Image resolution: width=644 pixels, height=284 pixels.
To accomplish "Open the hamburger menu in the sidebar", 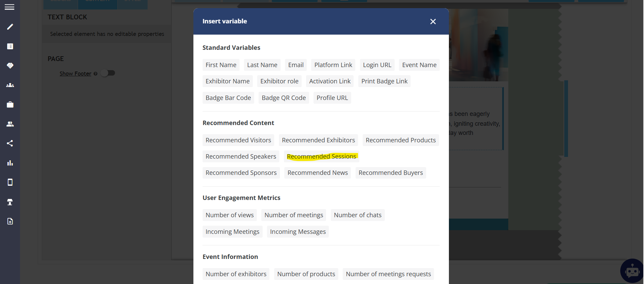I will click(10, 7).
